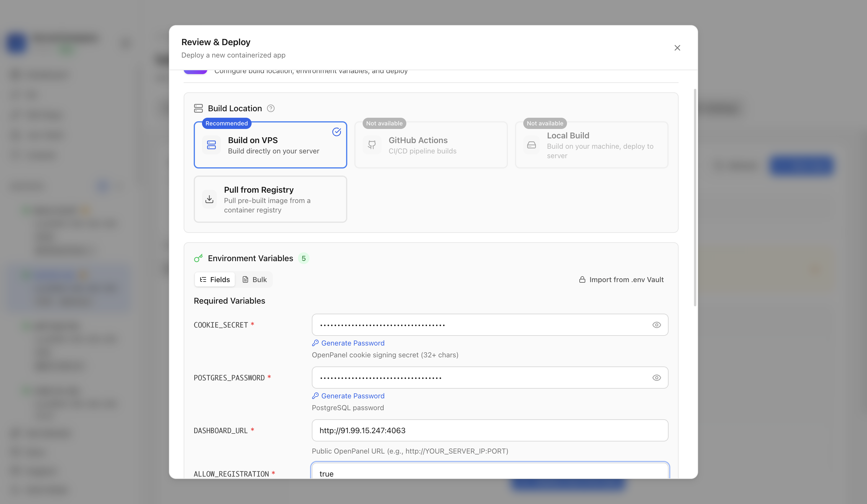Click the key icon next to COOKIE_SECRET Generate Password
This screenshot has width=867, height=504.
click(315, 343)
